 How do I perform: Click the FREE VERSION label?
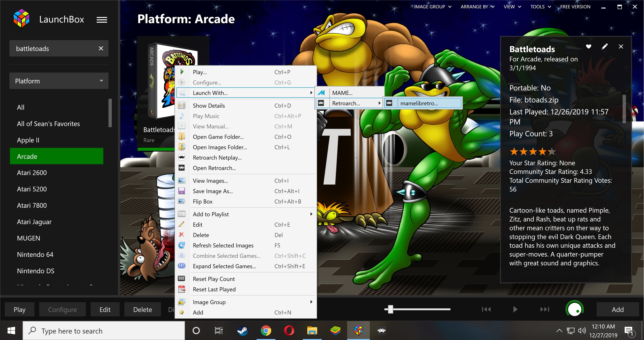(575, 7)
